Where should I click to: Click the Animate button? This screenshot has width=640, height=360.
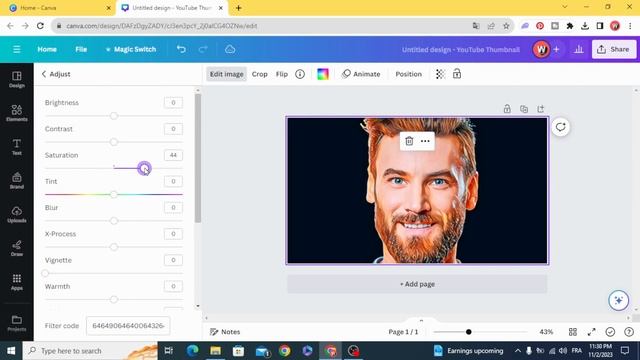pyautogui.click(x=361, y=74)
